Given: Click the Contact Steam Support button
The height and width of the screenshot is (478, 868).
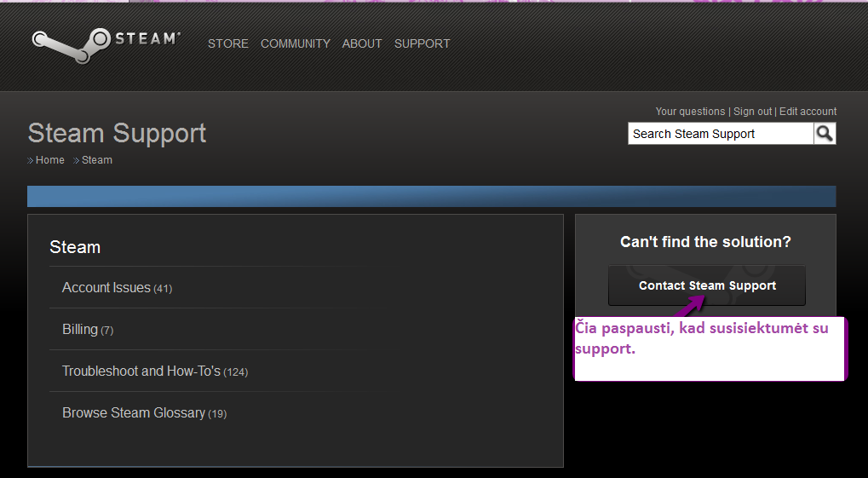Looking at the screenshot, I should [707, 285].
